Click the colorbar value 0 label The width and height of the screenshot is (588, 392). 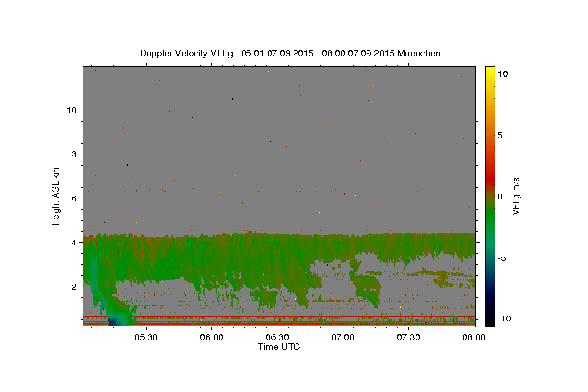pyautogui.click(x=500, y=196)
